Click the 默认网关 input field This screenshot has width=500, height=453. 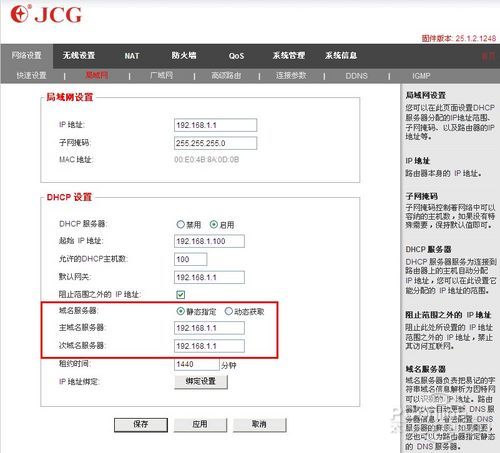(209, 277)
